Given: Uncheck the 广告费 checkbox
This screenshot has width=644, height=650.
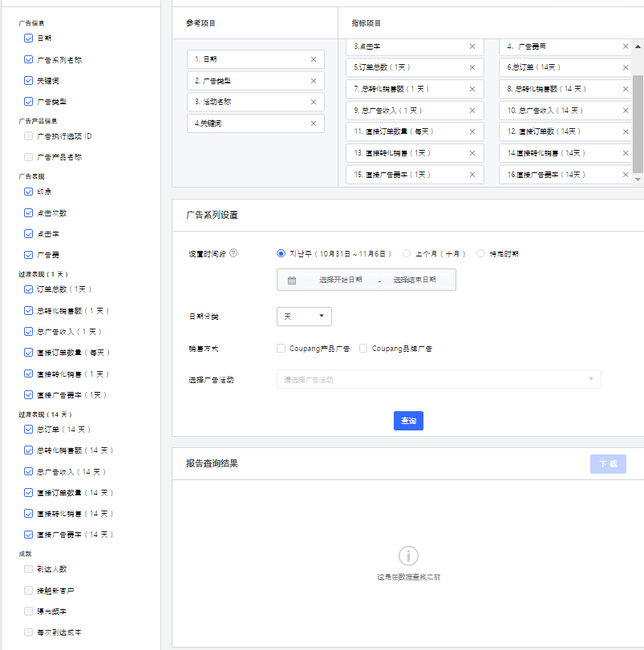Looking at the screenshot, I should [28, 255].
